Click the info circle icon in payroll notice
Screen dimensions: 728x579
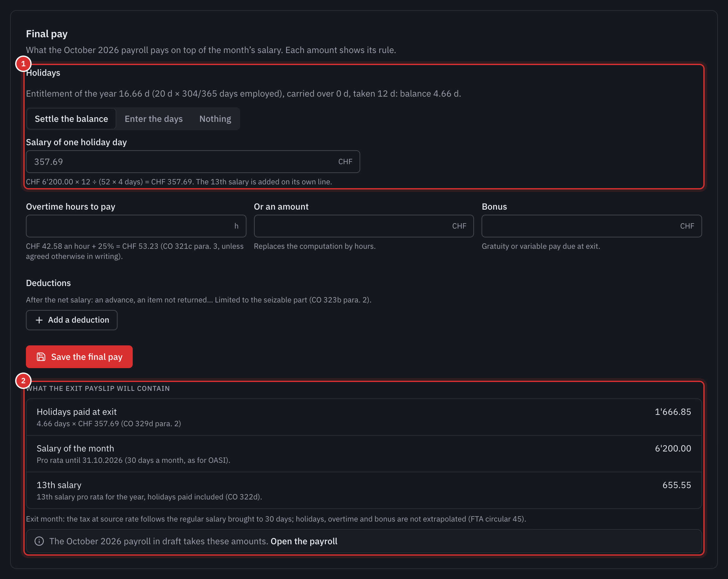coord(39,541)
